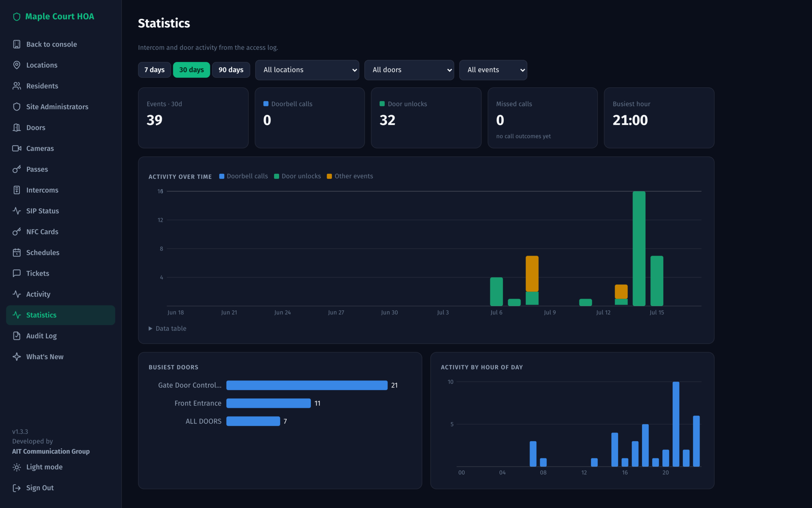Click the Doors icon in sidebar
This screenshot has width=812, height=508.
click(16, 128)
